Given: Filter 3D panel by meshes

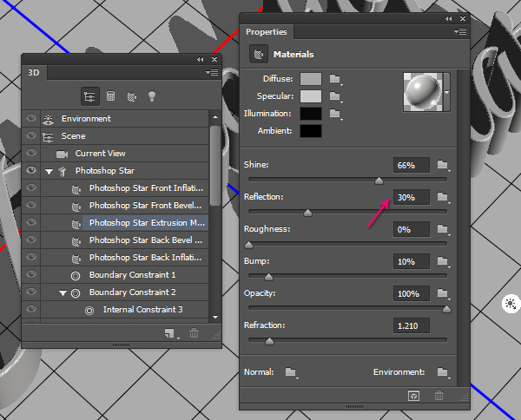Looking at the screenshot, I should (110, 96).
